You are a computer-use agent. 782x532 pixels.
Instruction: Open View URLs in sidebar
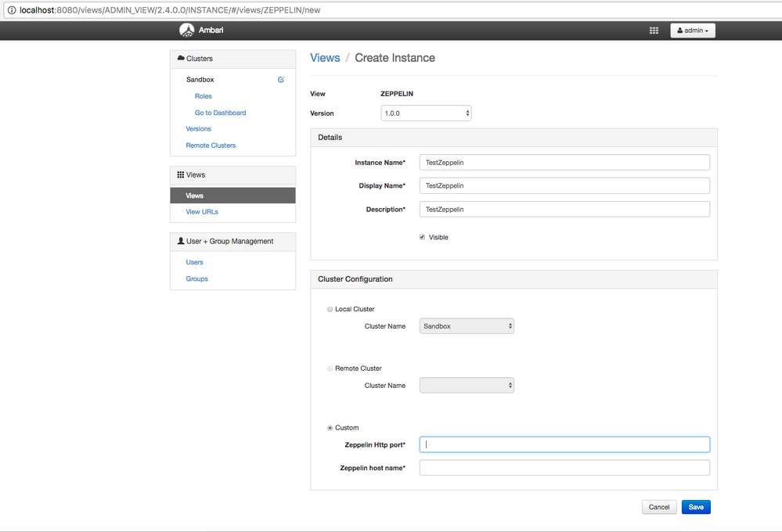(x=202, y=212)
